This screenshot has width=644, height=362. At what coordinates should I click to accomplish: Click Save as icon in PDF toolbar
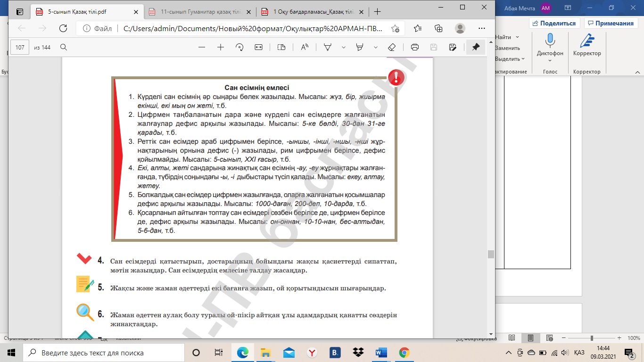(x=453, y=47)
